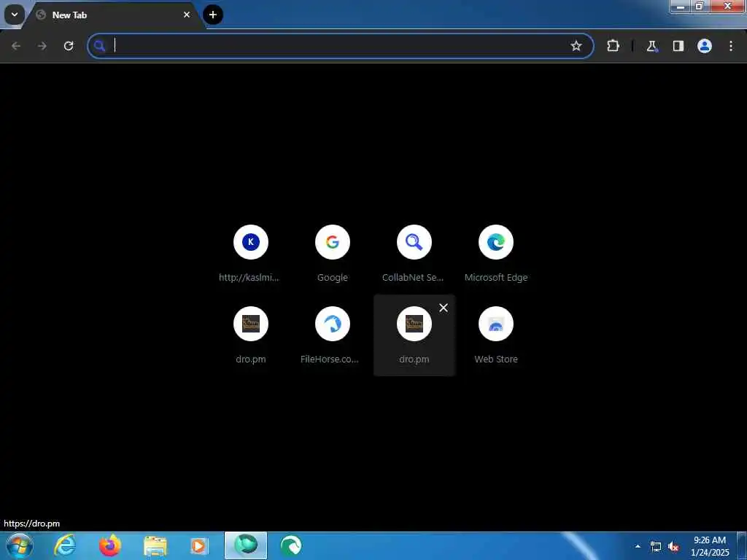Click the Microsoft Edge label text
This screenshot has width=747, height=560.
pos(496,278)
